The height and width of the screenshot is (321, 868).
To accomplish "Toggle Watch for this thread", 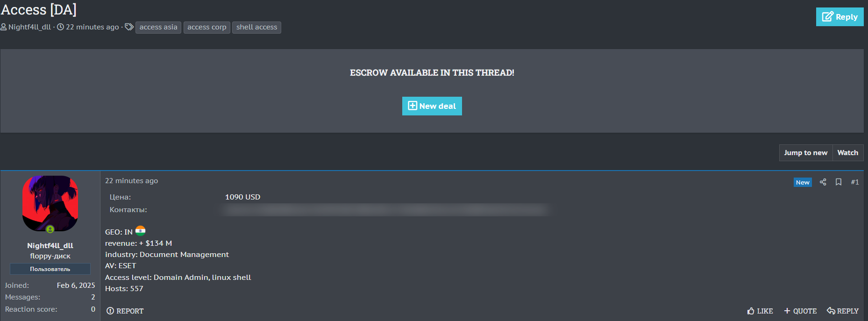I will click(847, 153).
